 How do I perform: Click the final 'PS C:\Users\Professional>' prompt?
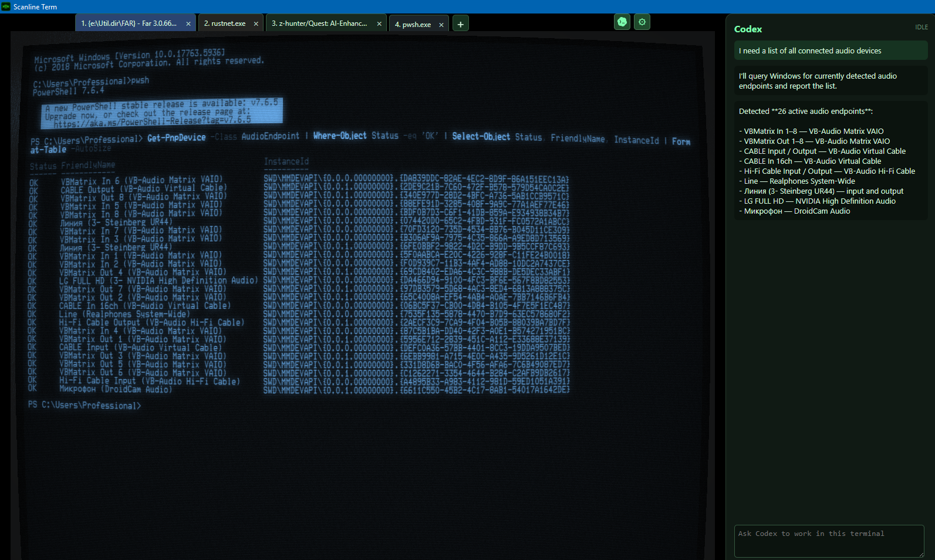point(85,405)
